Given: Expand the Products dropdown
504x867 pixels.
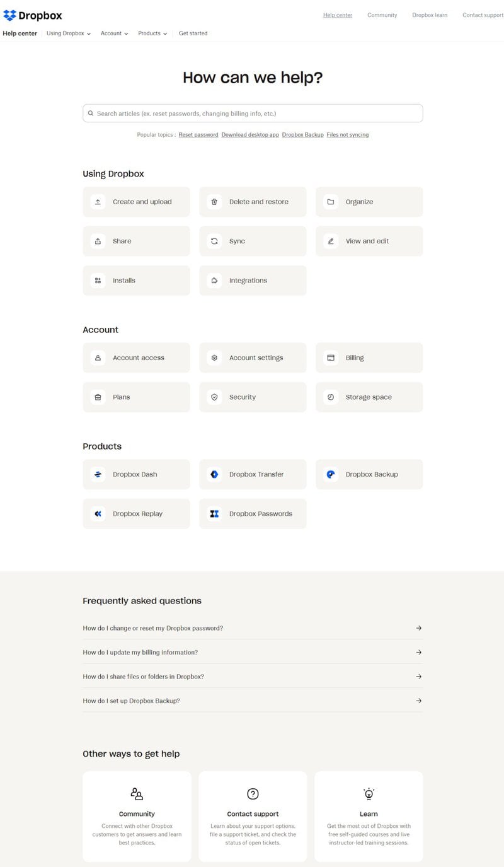Looking at the screenshot, I should 152,33.
